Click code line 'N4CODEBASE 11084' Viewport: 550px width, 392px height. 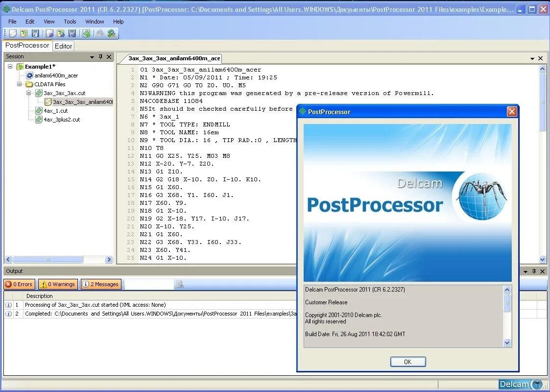click(171, 101)
